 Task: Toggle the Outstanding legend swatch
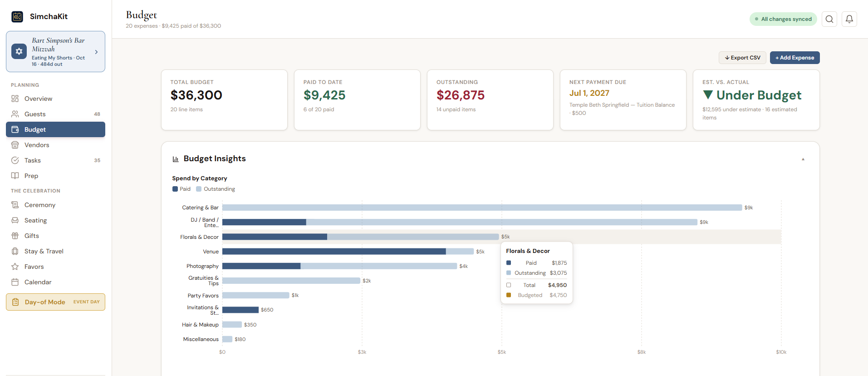(x=199, y=189)
